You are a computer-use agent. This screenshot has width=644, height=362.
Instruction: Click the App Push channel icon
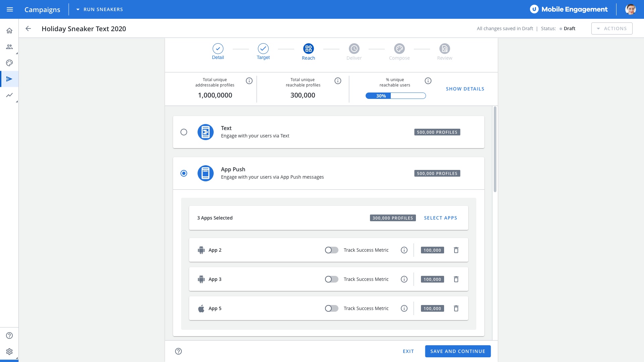(206, 173)
